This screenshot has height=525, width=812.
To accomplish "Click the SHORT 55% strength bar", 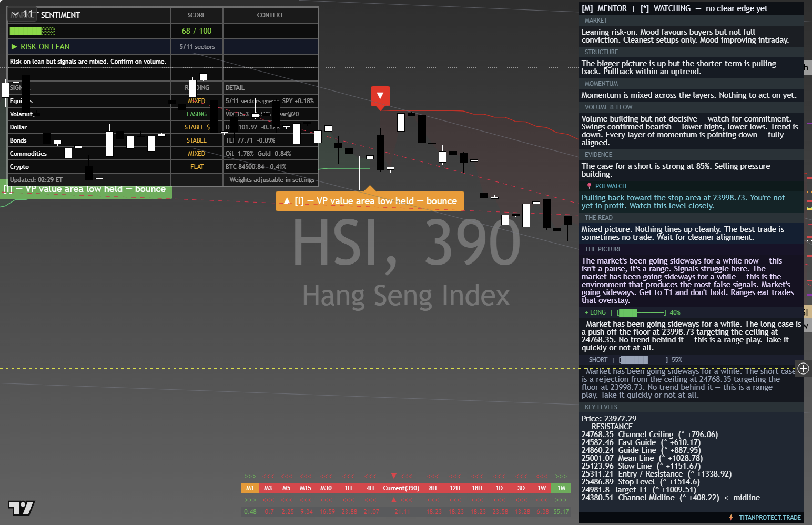I will (644, 360).
